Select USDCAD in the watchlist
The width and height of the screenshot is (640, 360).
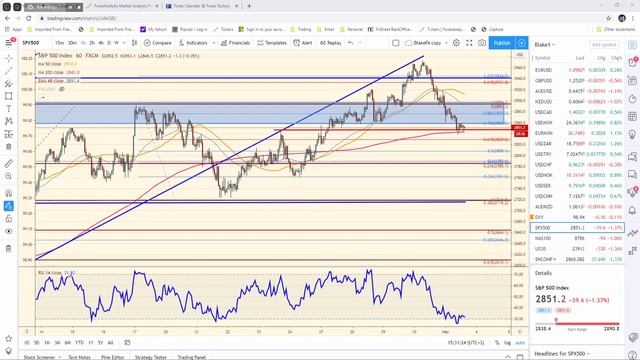pyautogui.click(x=578, y=112)
